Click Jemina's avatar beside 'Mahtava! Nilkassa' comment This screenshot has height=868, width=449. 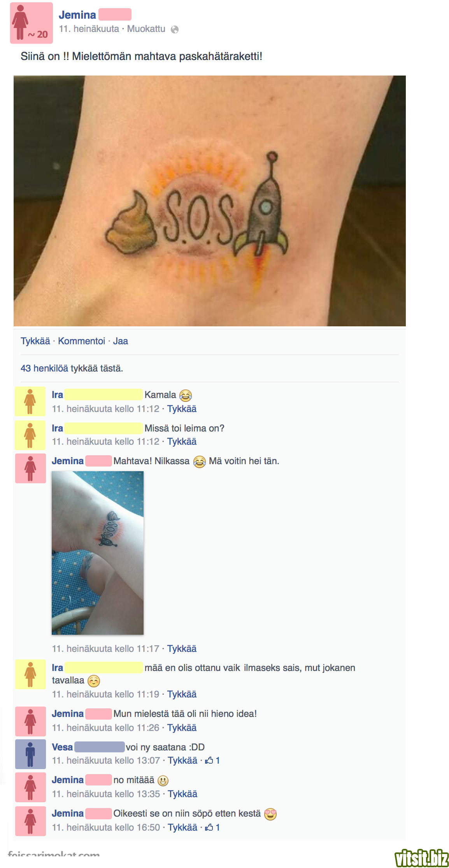[x=30, y=468]
